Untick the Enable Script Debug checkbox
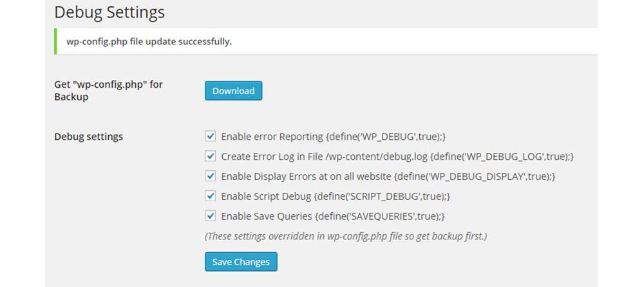Viewport: 644px width, 287px height. [211, 196]
